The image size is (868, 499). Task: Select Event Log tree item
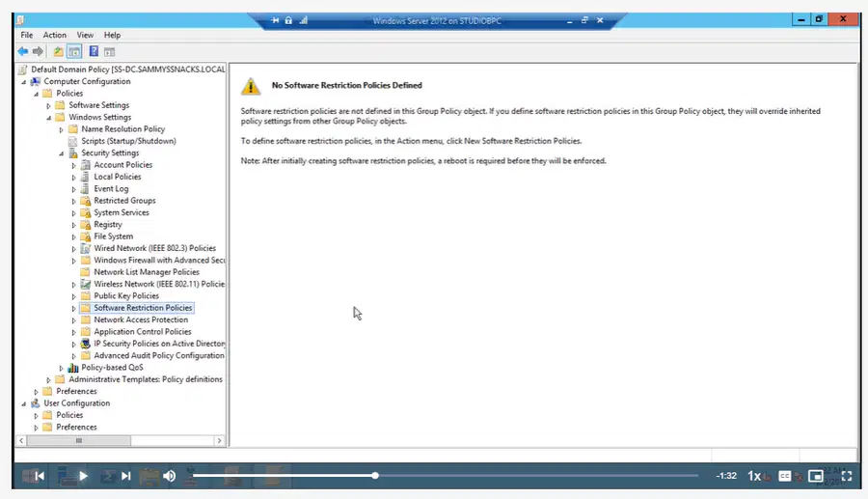point(111,189)
